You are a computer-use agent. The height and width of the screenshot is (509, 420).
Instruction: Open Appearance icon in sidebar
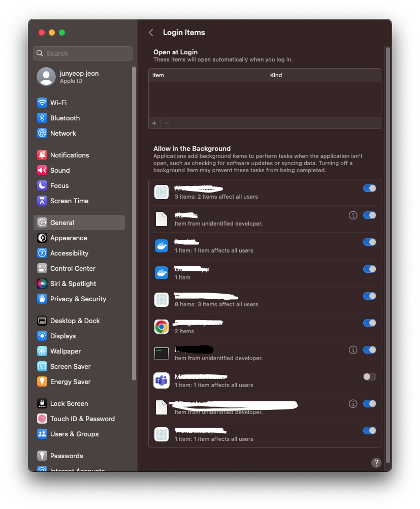42,238
